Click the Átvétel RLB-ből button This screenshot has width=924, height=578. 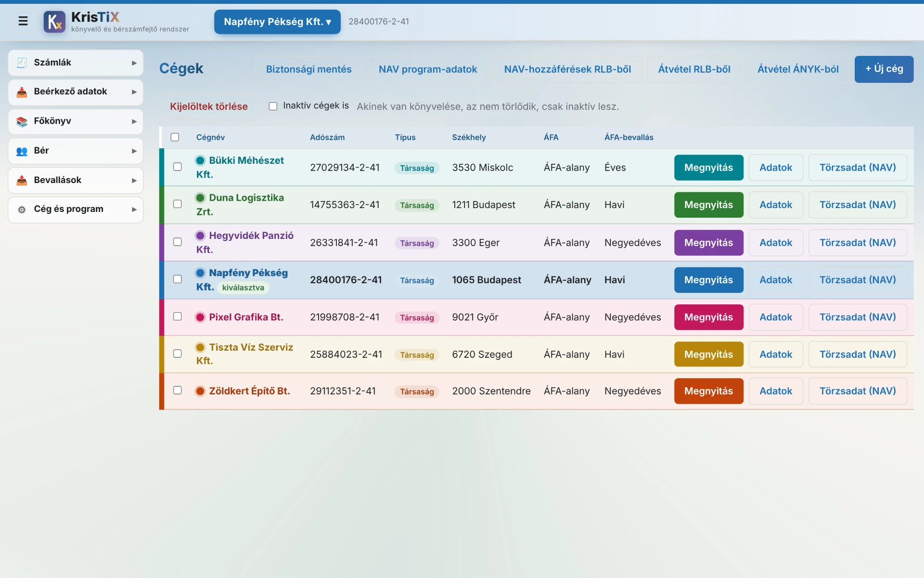[694, 69]
